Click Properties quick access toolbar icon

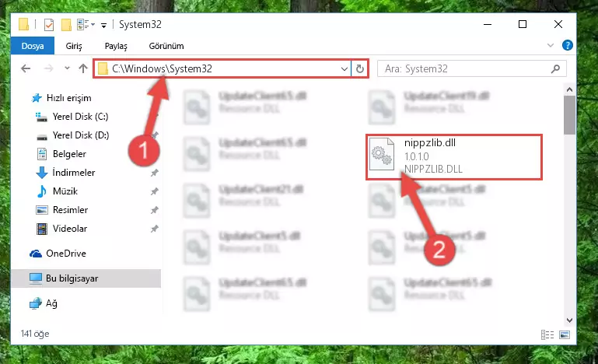[x=49, y=25]
